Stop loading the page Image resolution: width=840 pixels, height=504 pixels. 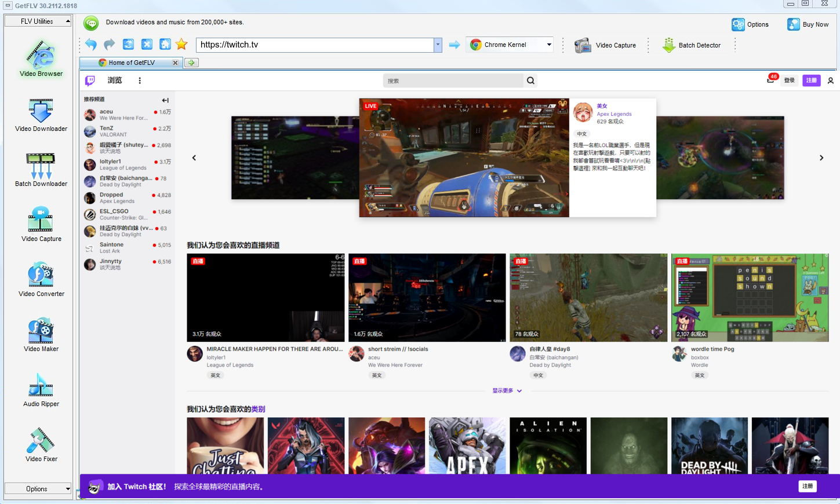click(x=147, y=45)
